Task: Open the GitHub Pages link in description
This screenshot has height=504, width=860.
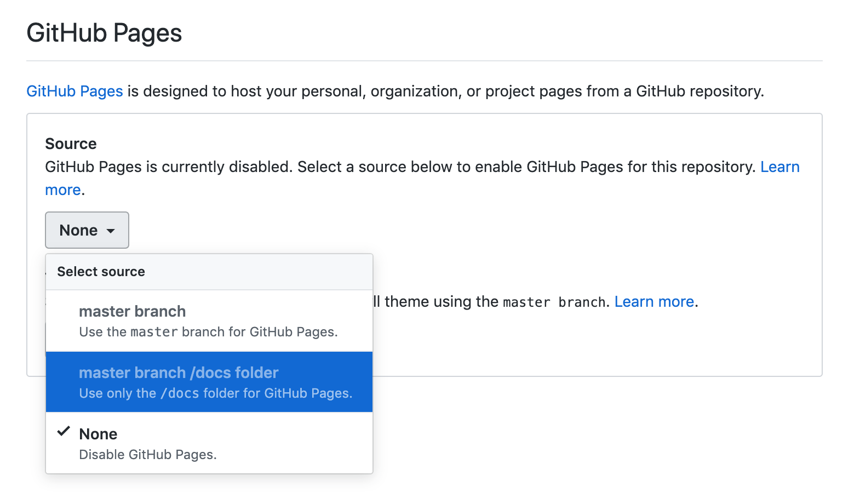Action: pos(74,91)
